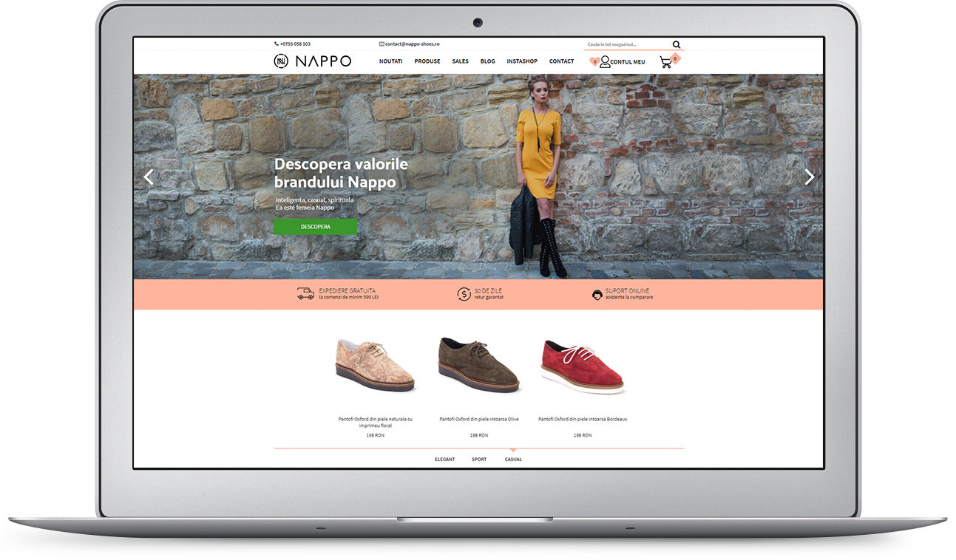Click the free shipping truck icon
Image resolution: width=956 pixels, height=560 pixels.
click(305, 294)
